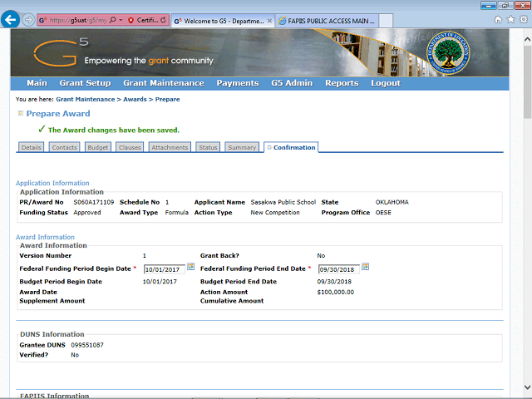Click PR/Award number S060A171109
The height and width of the screenshot is (399, 532).
94,202
